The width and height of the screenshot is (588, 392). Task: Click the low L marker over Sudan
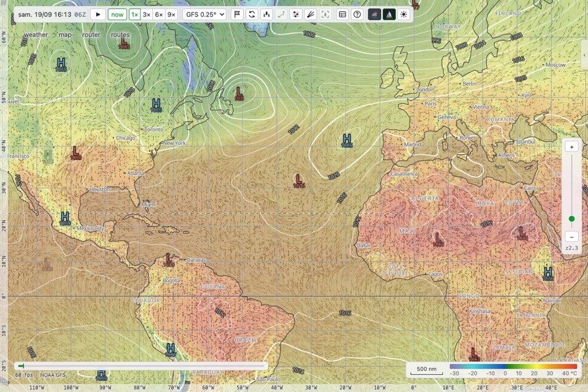521,233
